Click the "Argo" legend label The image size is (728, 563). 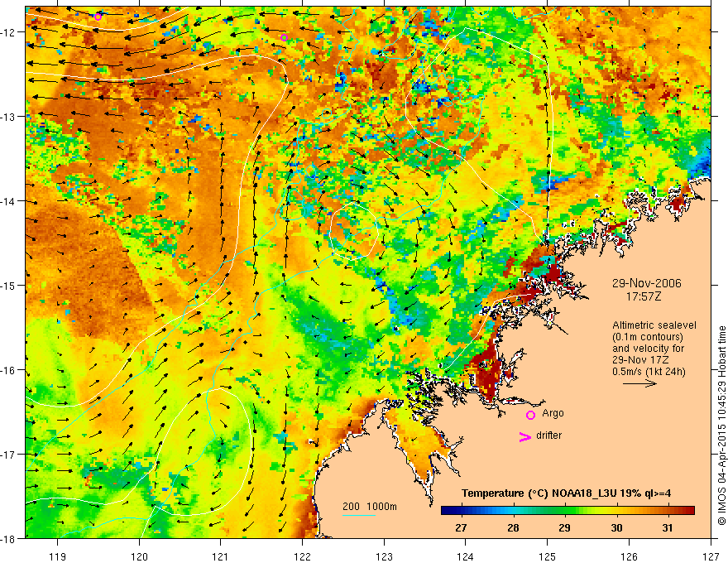[553, 413]
